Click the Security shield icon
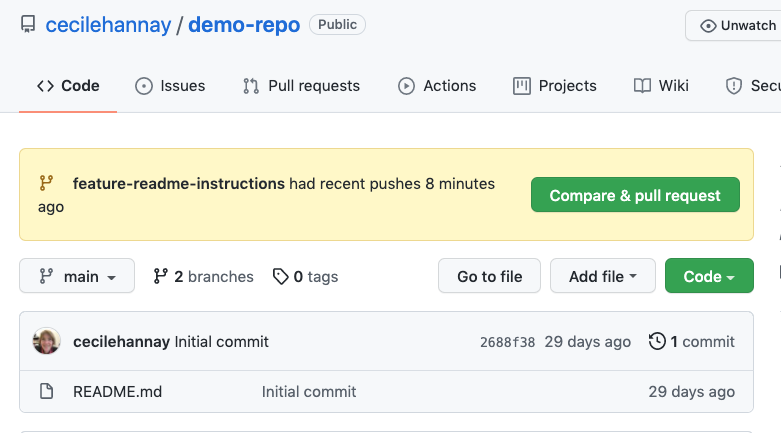The height and width of the screenshot is (433, 781). pyautogui.click(x=734, y=86)
